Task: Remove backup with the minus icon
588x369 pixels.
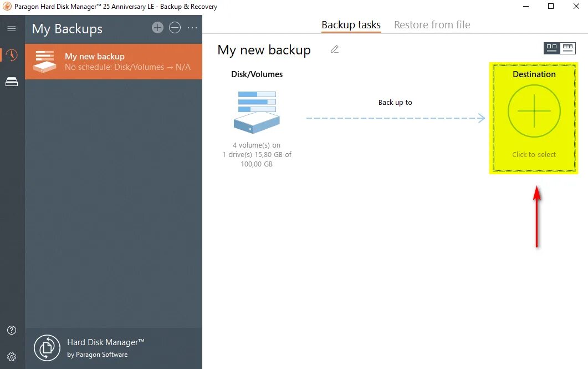Action: coord(175,27)
